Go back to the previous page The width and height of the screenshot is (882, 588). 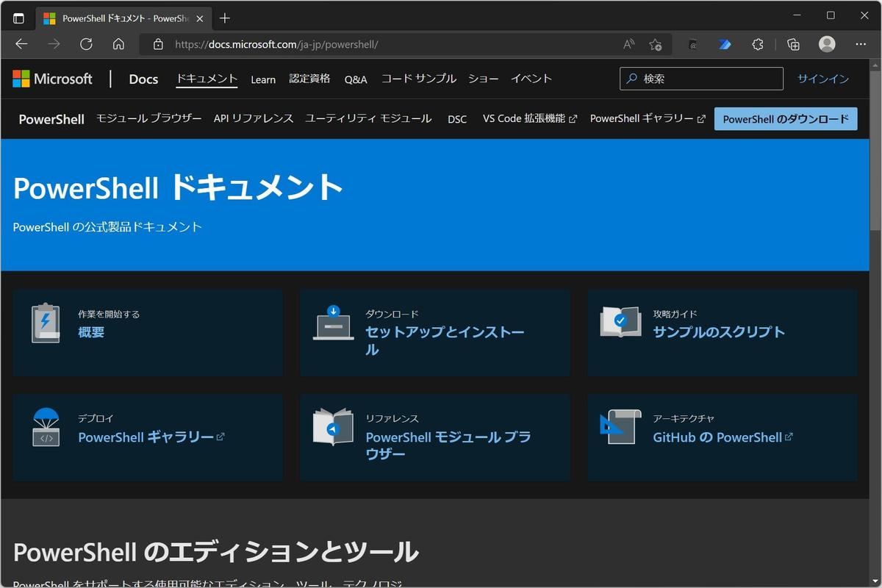21,44
